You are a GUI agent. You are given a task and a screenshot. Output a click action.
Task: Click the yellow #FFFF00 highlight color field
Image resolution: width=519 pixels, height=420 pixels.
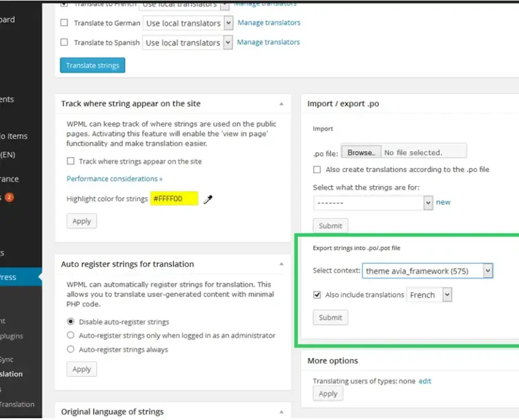tap(174, 199)
